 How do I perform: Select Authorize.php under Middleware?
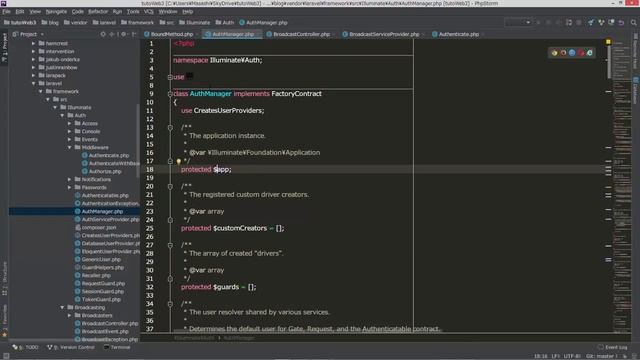pos(105,171)
